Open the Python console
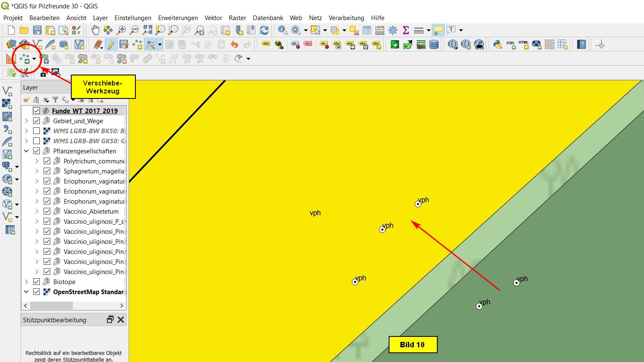The width and height of the screenshot is (644, 362). [x=498, y=44]
